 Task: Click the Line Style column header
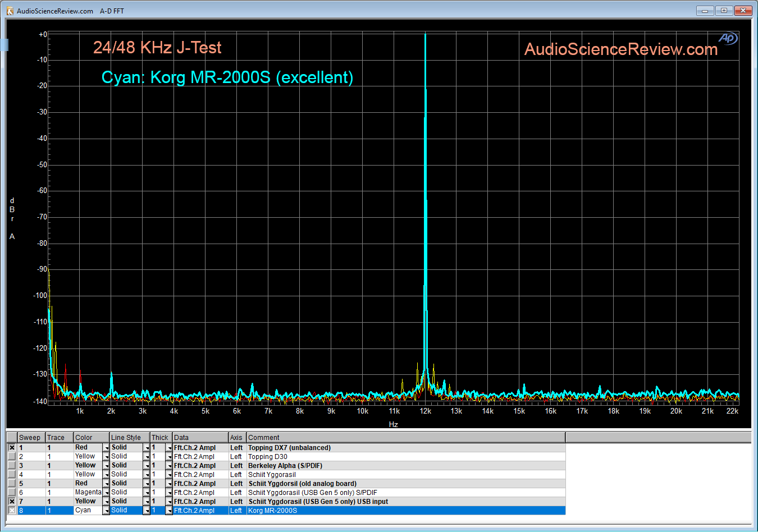pyautogui.click(x=130, y=438)
